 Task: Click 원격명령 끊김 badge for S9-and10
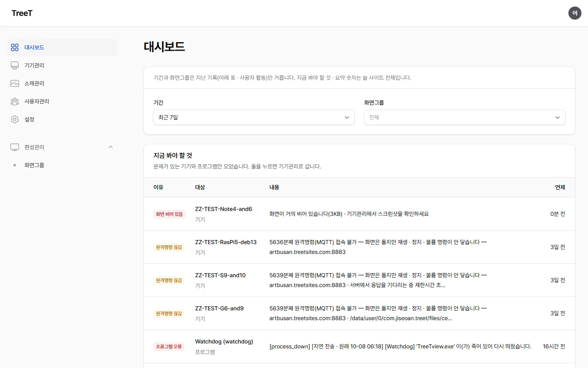(169, 280)
